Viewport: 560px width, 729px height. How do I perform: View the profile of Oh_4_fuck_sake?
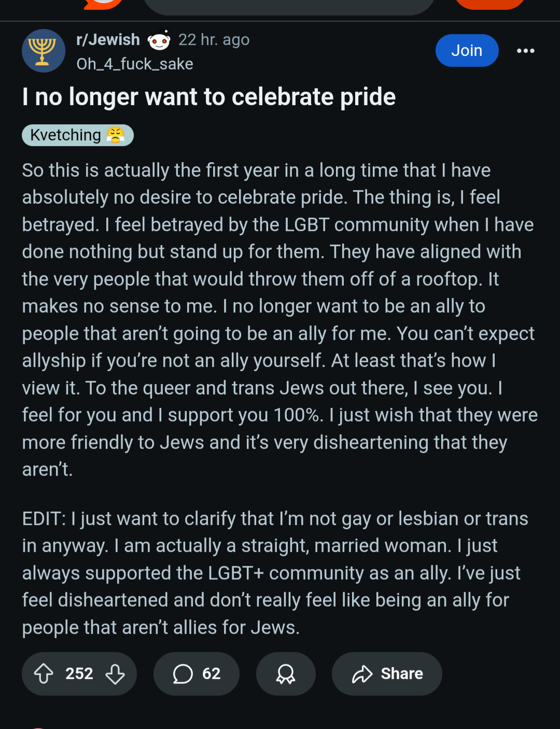(135, 64)
